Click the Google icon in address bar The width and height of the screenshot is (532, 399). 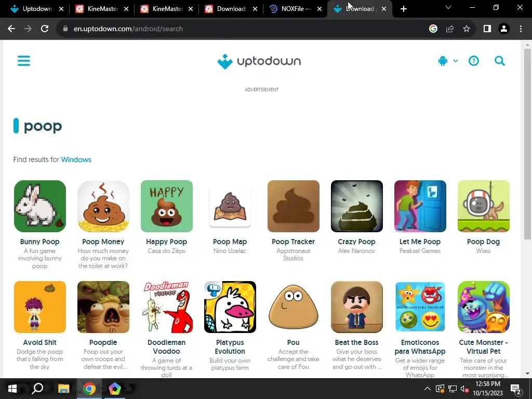[433, 29]
